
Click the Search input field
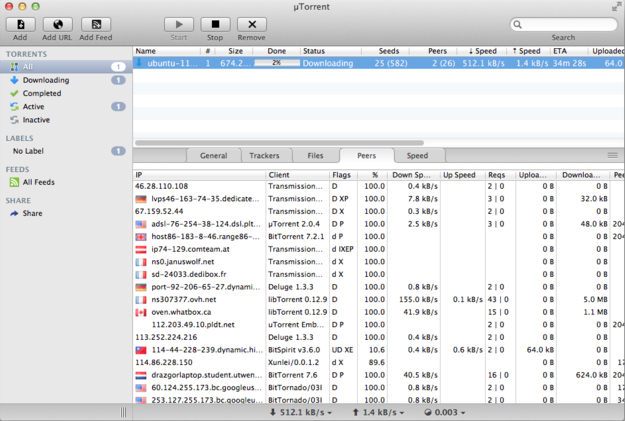point(566,24)
